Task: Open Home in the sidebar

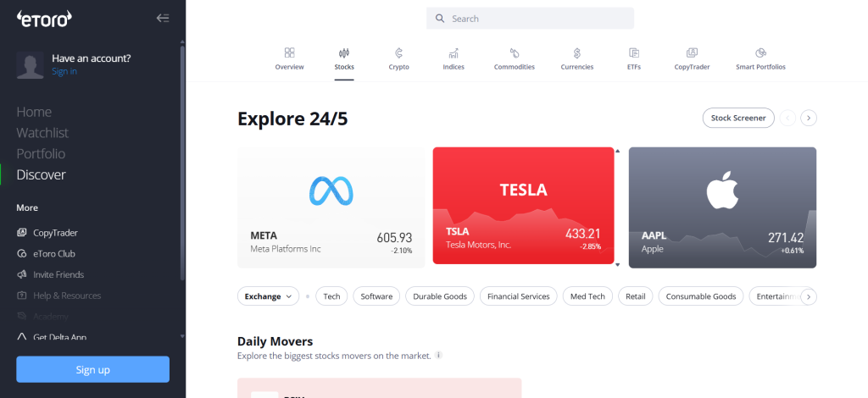Action: (34, 112)
